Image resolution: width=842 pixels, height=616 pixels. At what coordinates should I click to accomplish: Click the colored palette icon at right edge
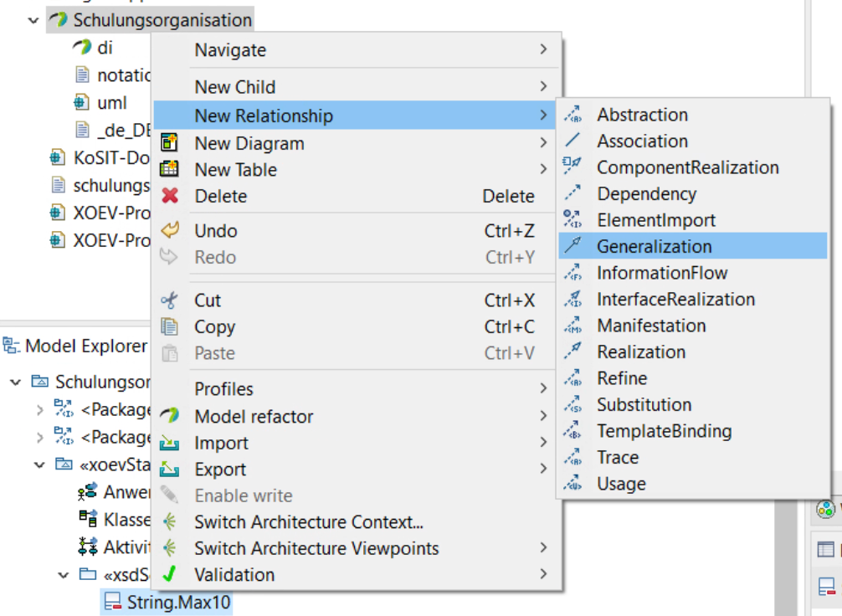(825, 509)
